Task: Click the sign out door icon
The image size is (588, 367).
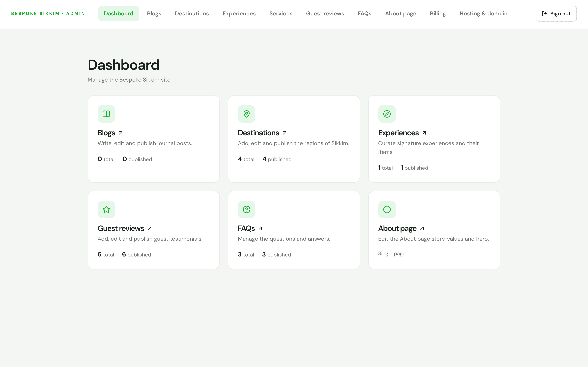Action: coord(545,14)
